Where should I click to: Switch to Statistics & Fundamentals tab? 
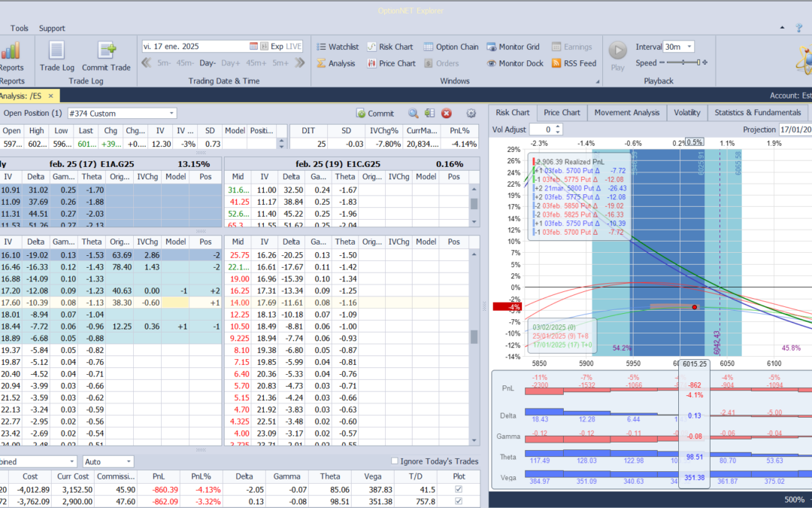point(758,112)
